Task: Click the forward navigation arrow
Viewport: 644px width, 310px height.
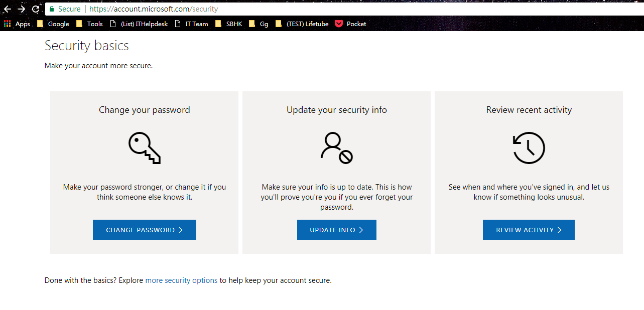Action: point(21,9)
